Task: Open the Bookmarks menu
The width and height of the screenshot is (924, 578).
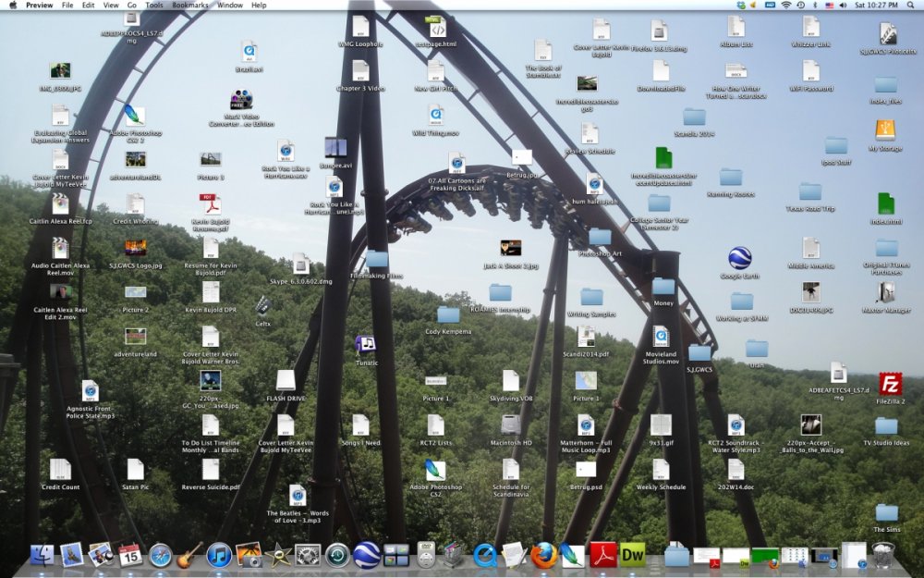Action: tap(189, 6)
